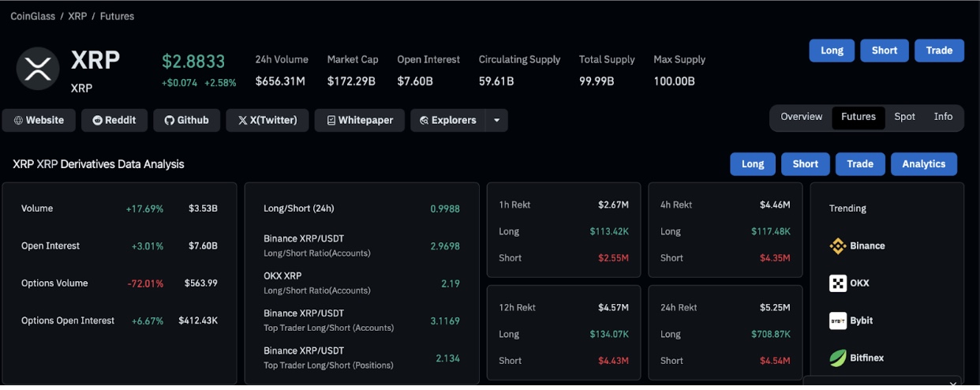Click the Long/Short (24h) ratio 0.9988
The width and height of the screenshot is (980, 390).
pos(445,209)
